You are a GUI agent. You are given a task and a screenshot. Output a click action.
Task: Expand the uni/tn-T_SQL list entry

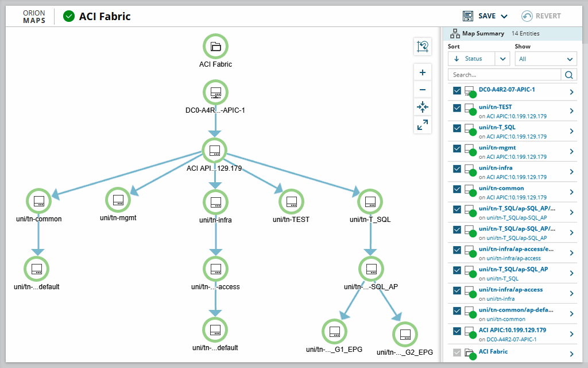point(573,131)
